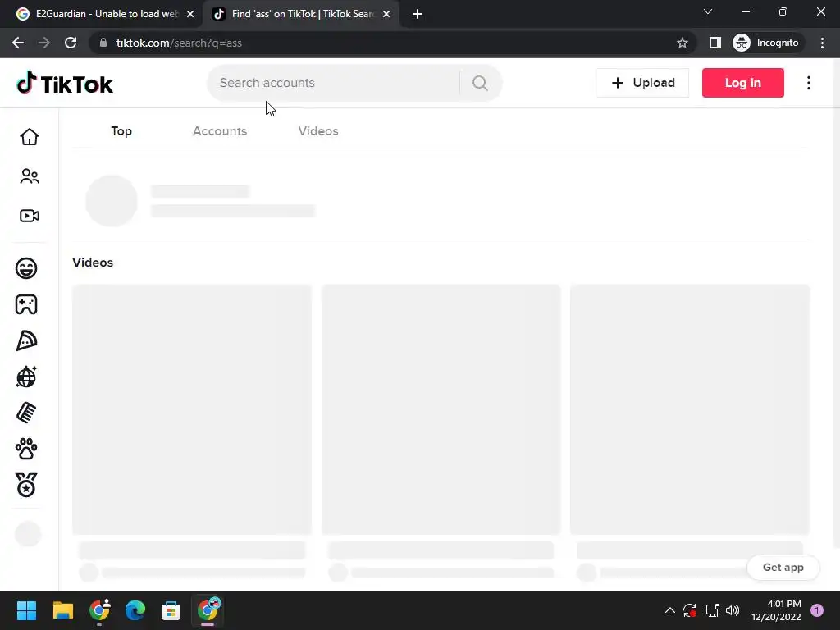Screen dimensions: 840x630
Task: Open the Following people icon in sidebar
Action: (30, 176)
